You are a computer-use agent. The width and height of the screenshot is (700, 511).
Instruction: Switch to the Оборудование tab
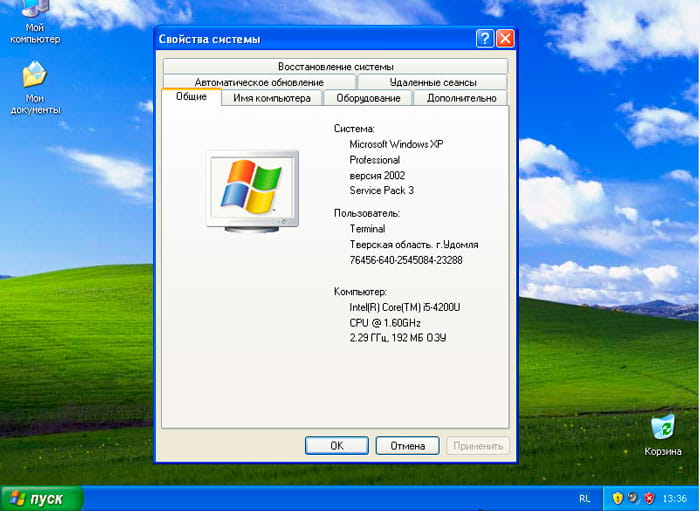click(368, 98)
